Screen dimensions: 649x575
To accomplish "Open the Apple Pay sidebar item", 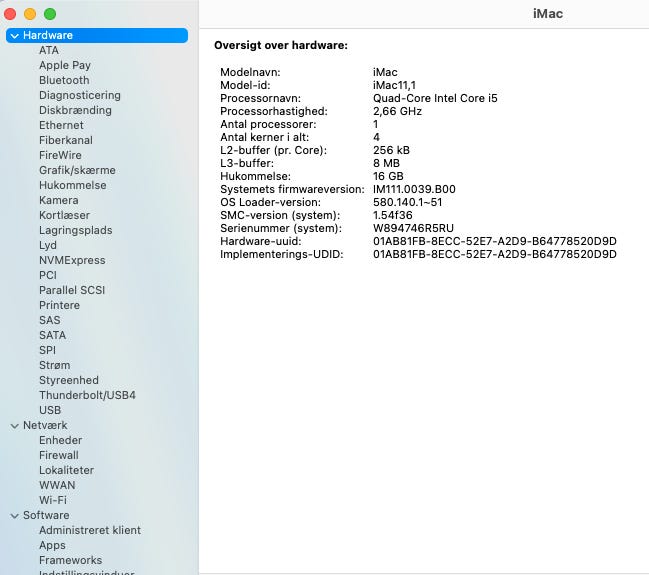I will (x=65, y=65).
